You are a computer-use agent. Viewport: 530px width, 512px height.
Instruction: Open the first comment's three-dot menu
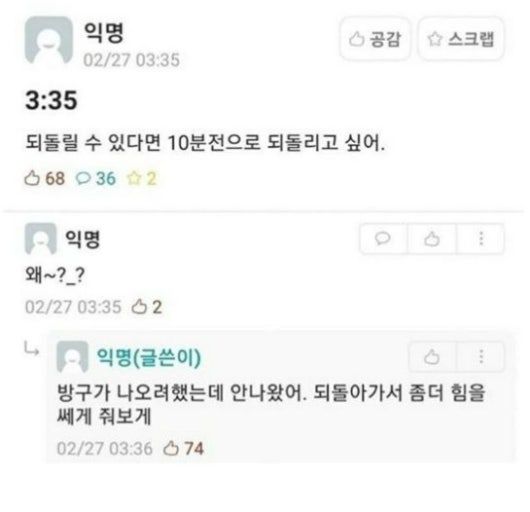(x=481, y=238)
